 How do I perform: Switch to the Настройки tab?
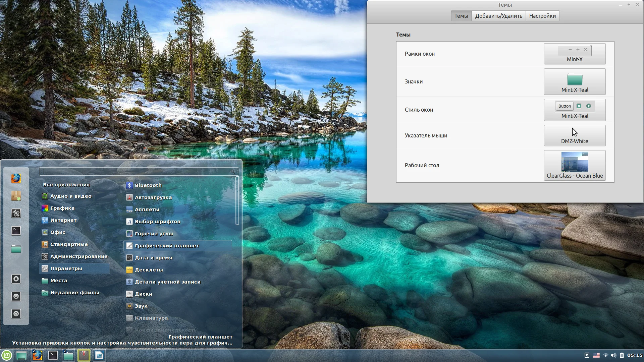point(542,16)
